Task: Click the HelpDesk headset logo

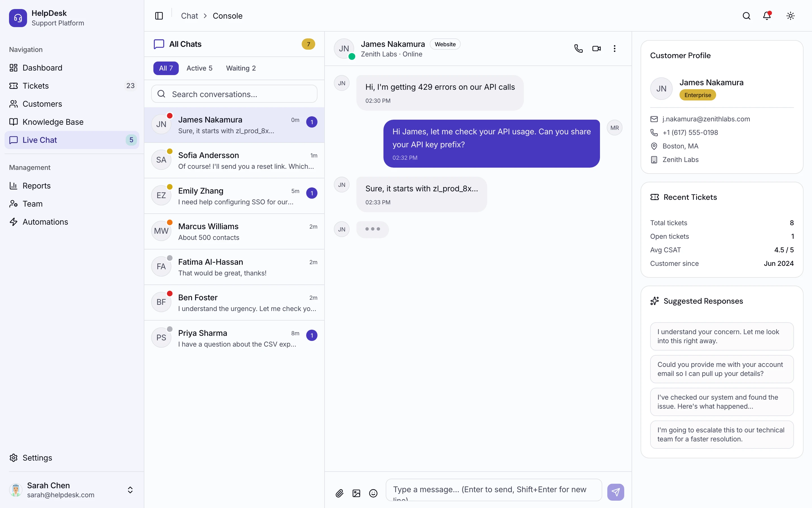Action: tap(18, 18)
